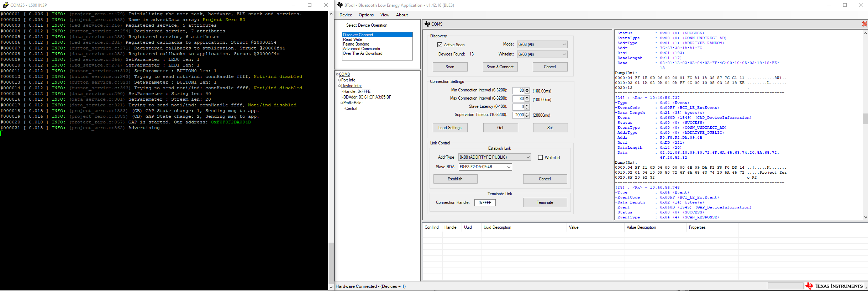Toggle the Active Scan checkbox
The width and height of the screenshot is (868, 291).
click(x=440, y=45)
